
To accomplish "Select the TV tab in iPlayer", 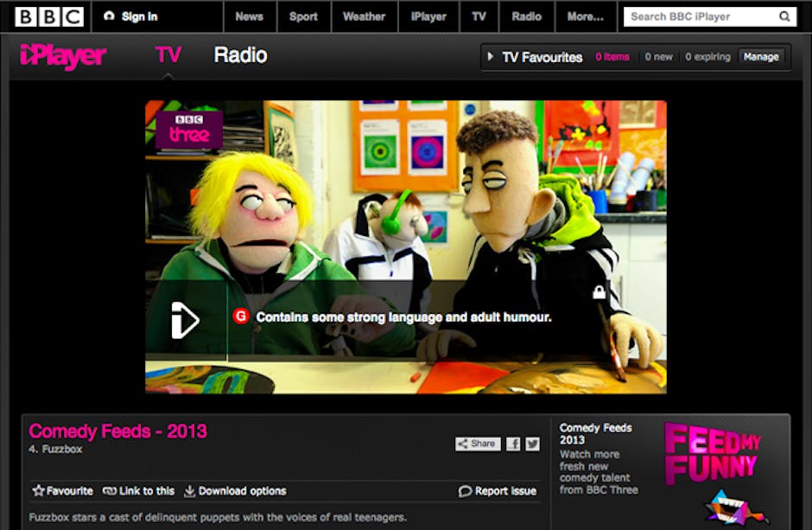I will tap(168, 55).
